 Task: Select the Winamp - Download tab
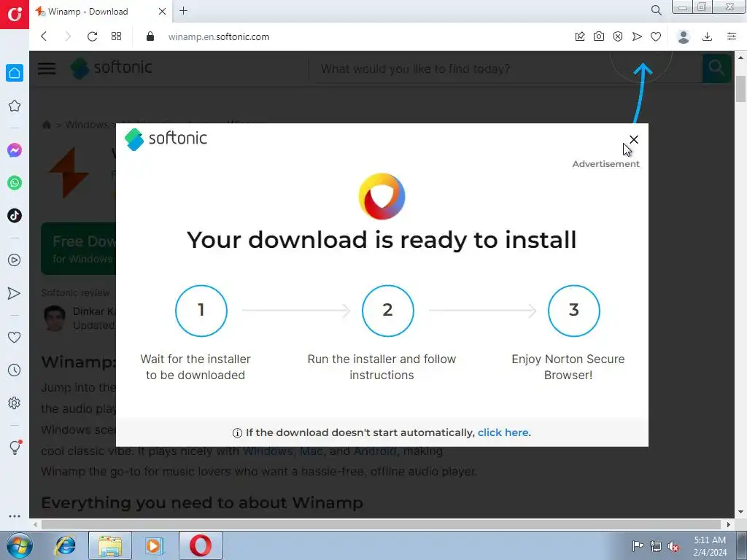coord(101,12)
